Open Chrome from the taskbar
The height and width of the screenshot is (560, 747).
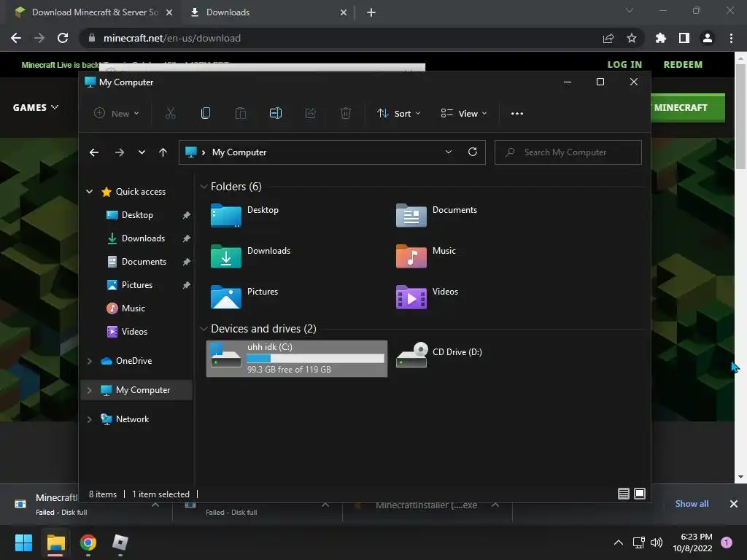[x=88, y=542]
